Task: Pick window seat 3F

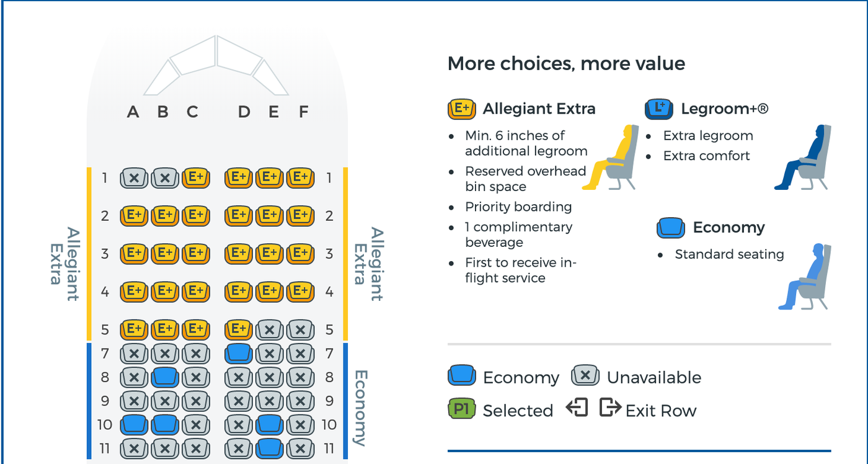Action: (x=302, y=254)
